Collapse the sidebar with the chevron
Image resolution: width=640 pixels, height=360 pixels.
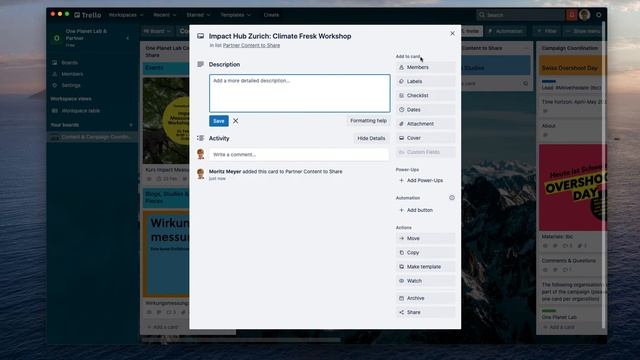[128, 38]
